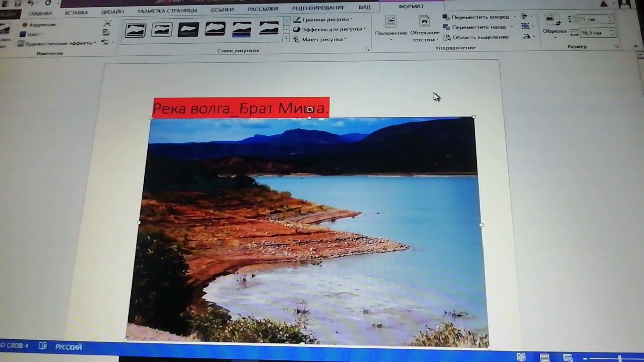Click the Обрезка crop tool
The height and width of the screenshot is (362, 644).
[554, 26]
